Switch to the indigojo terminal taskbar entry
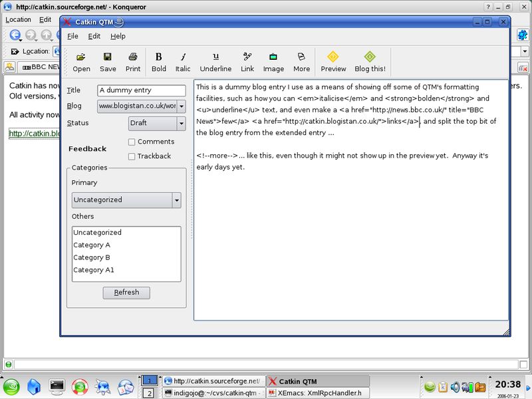Screen dimensions: 532x399 point(213,393)
